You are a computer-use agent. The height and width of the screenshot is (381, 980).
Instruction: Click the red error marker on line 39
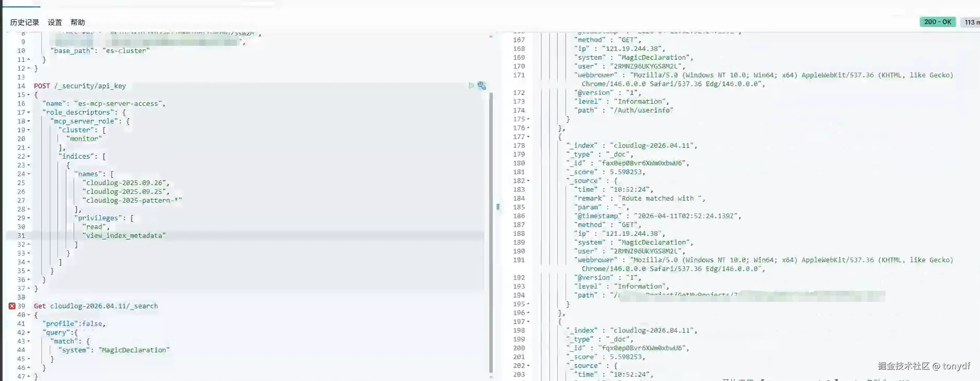(x=12, y=306)
